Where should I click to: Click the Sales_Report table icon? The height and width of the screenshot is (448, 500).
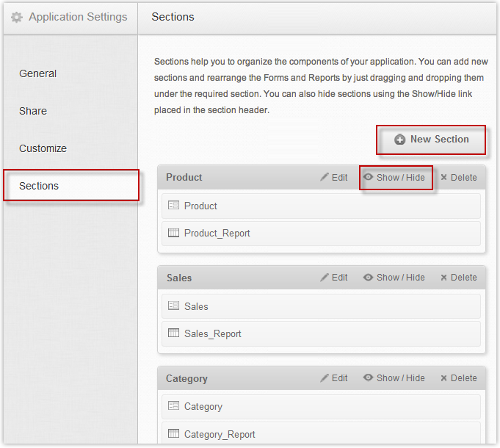point(173,333)
